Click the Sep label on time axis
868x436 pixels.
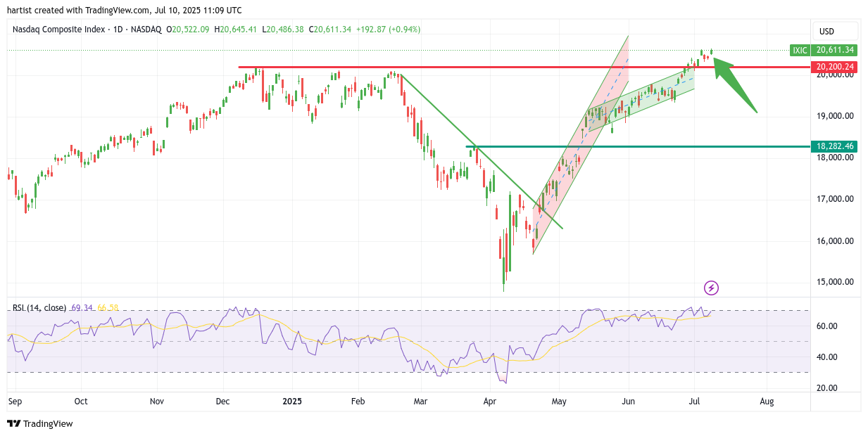[15, 402]
